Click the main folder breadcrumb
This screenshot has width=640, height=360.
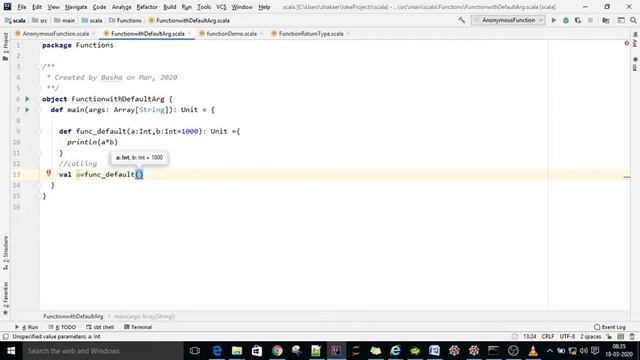pos(64,20)
